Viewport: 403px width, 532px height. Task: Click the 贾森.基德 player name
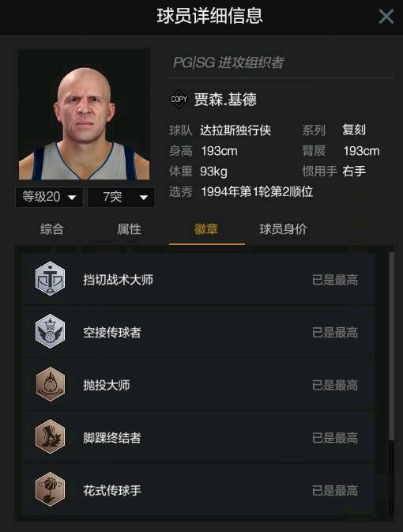[225, 100]
